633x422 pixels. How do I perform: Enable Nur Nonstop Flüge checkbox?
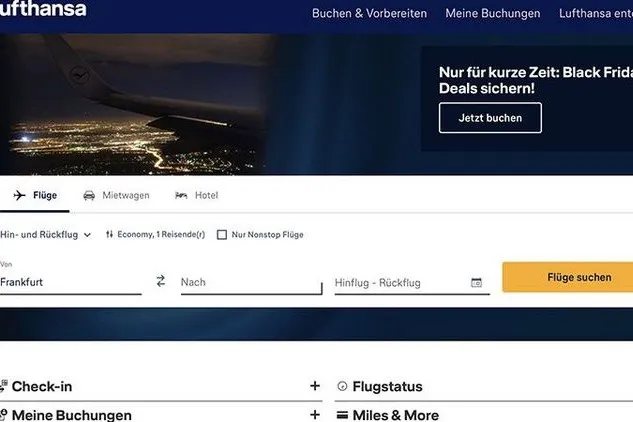[x=222, y=235]
